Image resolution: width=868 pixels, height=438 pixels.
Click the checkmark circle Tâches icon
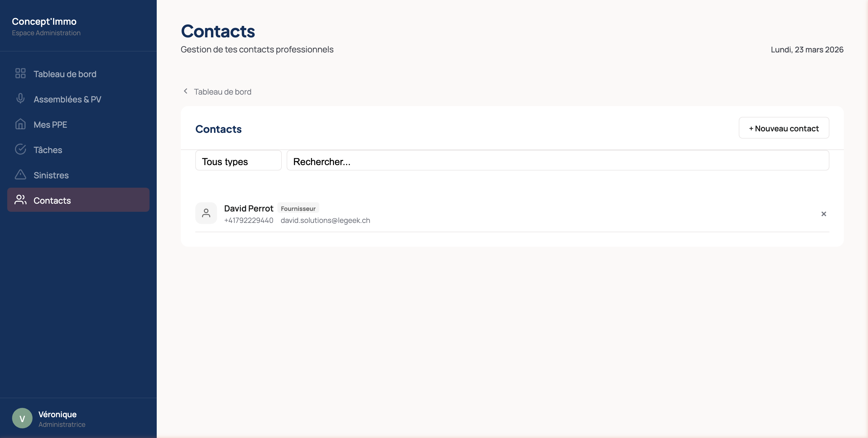pos(20,149)
